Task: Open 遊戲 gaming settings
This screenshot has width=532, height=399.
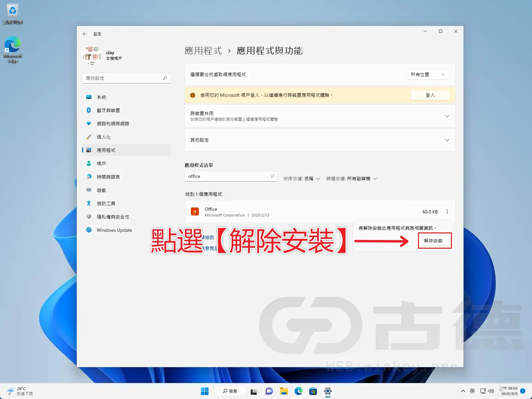Action: tap(101, 190)
